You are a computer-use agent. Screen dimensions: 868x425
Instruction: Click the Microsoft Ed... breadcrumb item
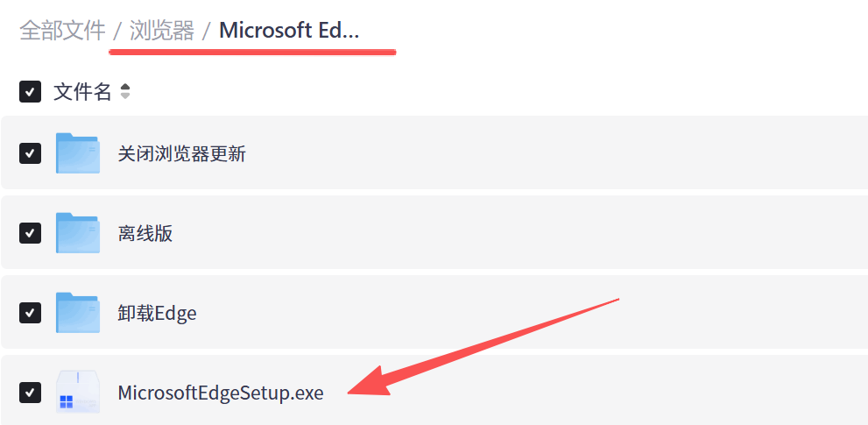tap(289, 31)
